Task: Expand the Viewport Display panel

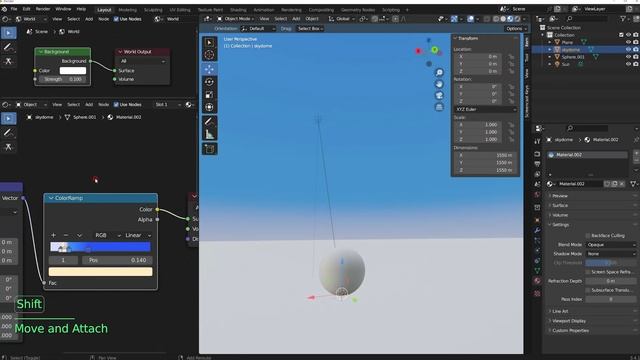Action: point(569,321)
